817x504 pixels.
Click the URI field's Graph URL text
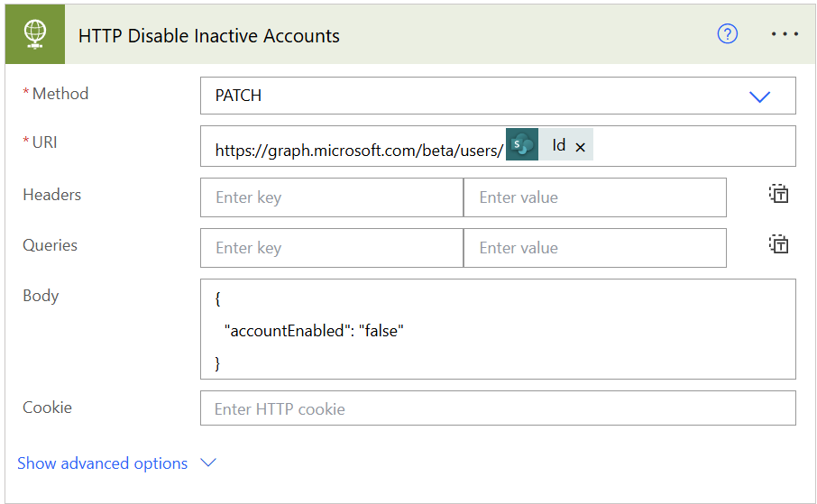coord(358,151)
